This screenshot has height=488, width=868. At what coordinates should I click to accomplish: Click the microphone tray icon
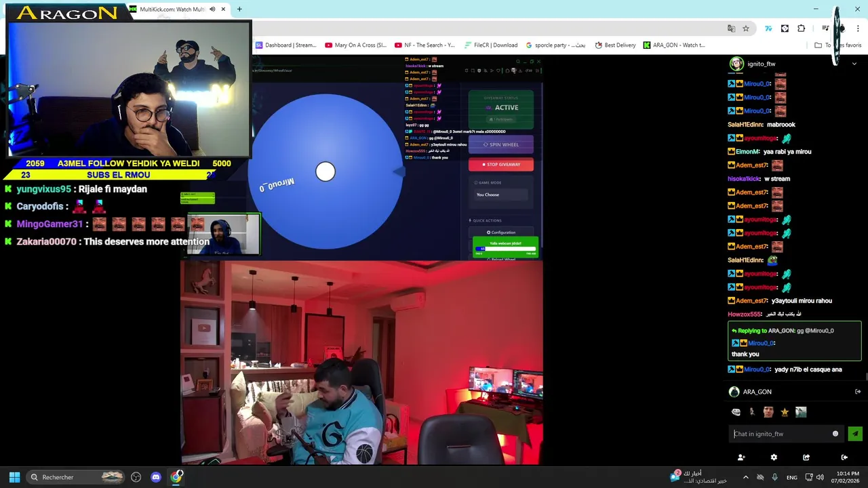click(x=774, y=477)
